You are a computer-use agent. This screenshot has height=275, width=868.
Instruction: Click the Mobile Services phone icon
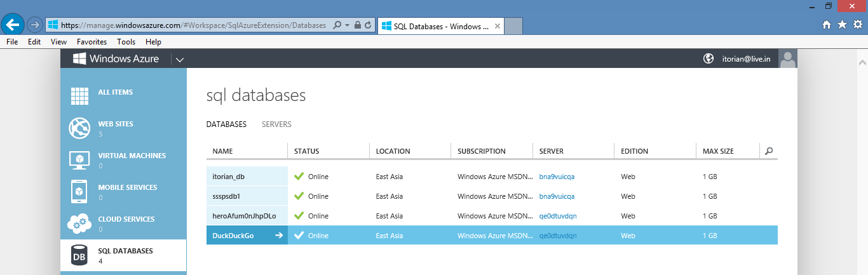(x=79, y=191)
